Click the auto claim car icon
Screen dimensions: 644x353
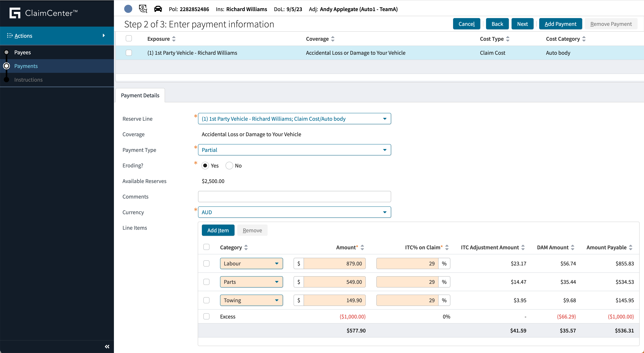[158, 9]
